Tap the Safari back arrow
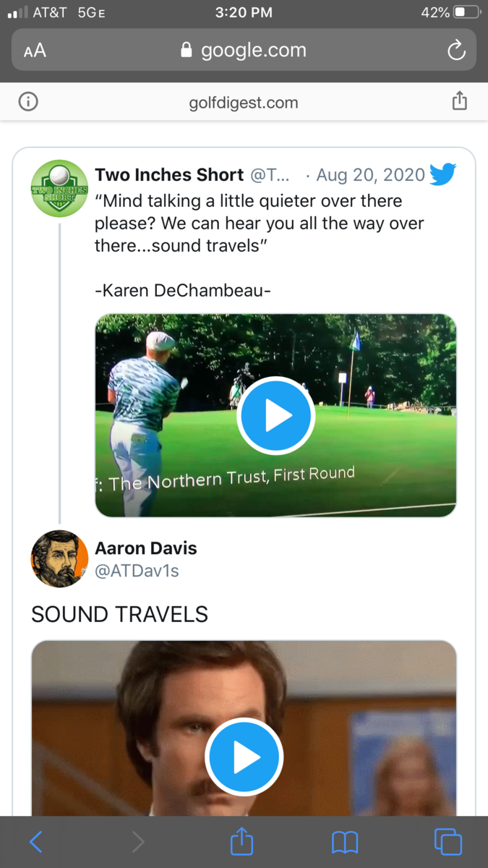The height and width of the screenshot is (868, 488). coord(35,842)
